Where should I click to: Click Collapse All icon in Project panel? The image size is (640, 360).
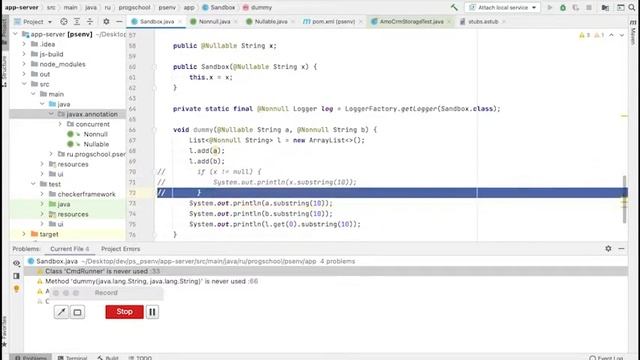(90, 22)
